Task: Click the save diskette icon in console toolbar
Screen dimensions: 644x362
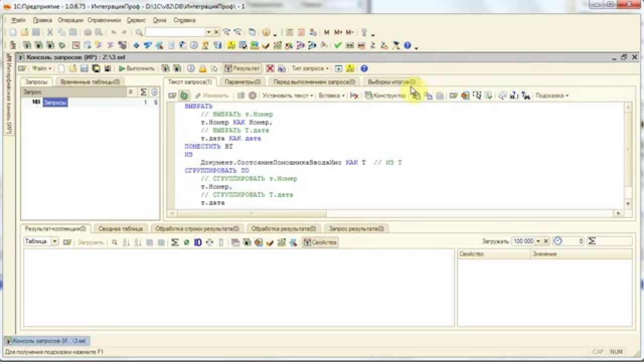Action: pyautogui.click(x=84, y=68)
